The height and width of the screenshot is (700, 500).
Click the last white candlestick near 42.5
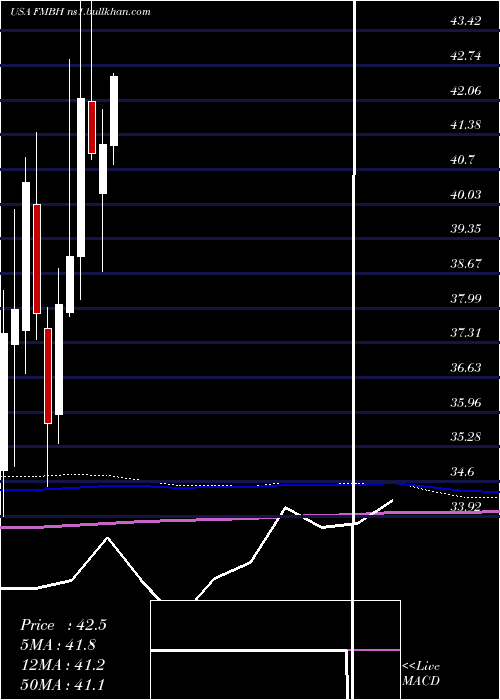click(114, 111)
